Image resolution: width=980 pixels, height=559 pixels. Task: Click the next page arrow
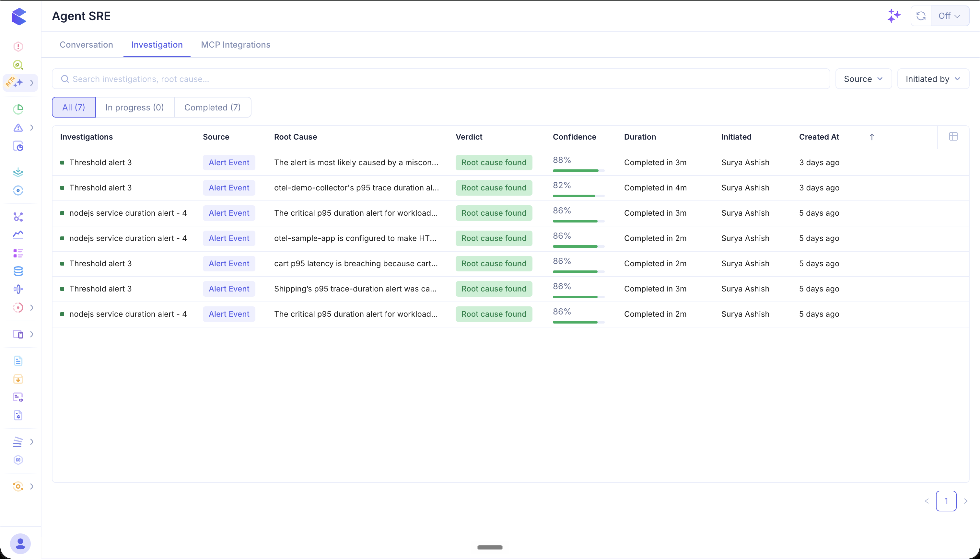965,501
